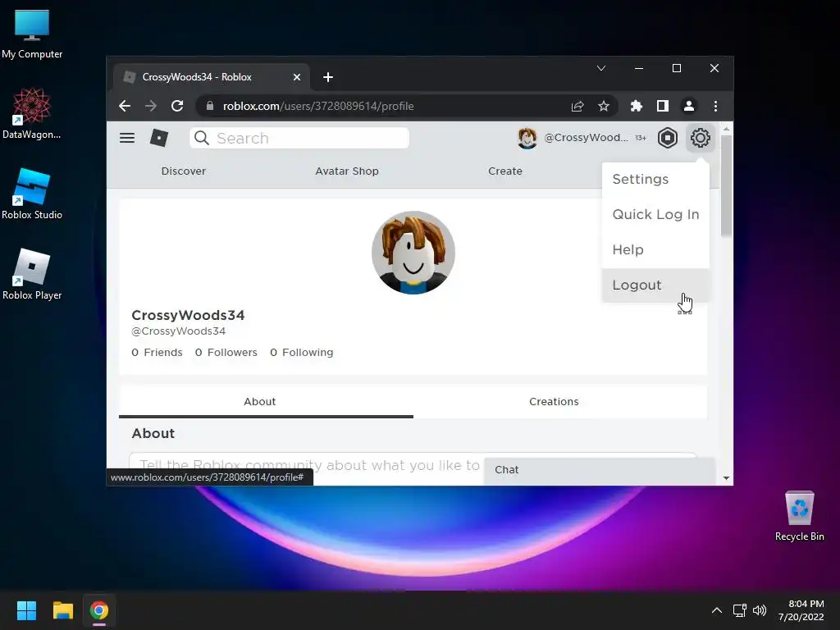The height and width of the screenshot is (630, 840).
Task: Open the Avatar Shop link
Action: click(x=347, y=171)
